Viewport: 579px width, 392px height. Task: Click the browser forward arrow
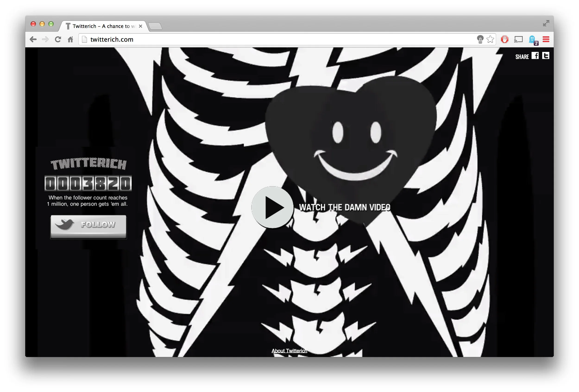pyautogui.click(x=45, y=39)
